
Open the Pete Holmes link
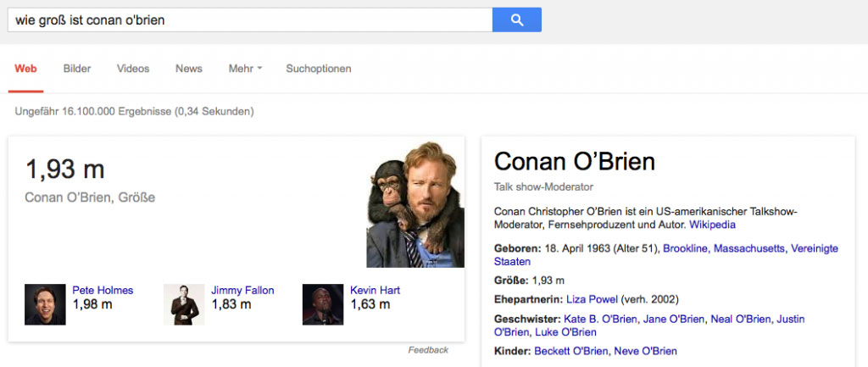(x=103, y=290)
